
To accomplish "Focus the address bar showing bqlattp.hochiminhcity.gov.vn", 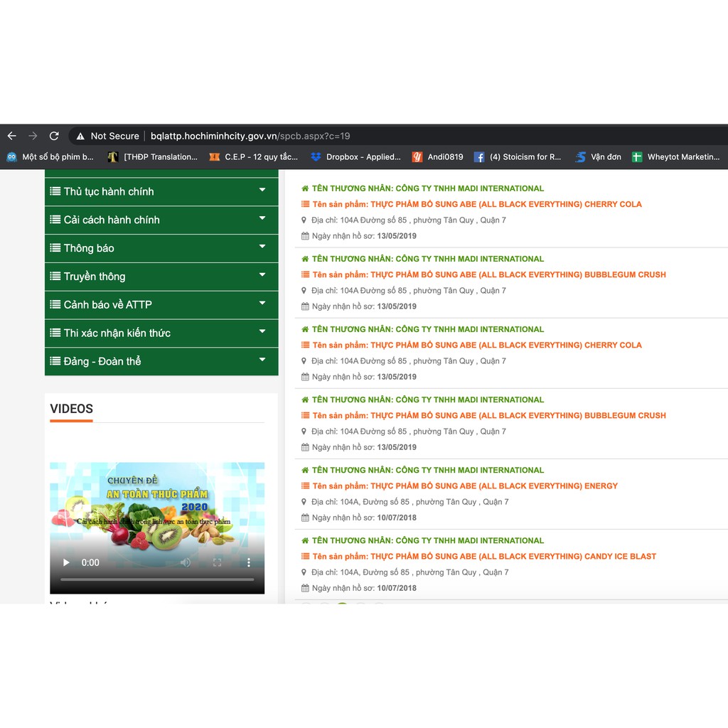I will coord(250,136).
